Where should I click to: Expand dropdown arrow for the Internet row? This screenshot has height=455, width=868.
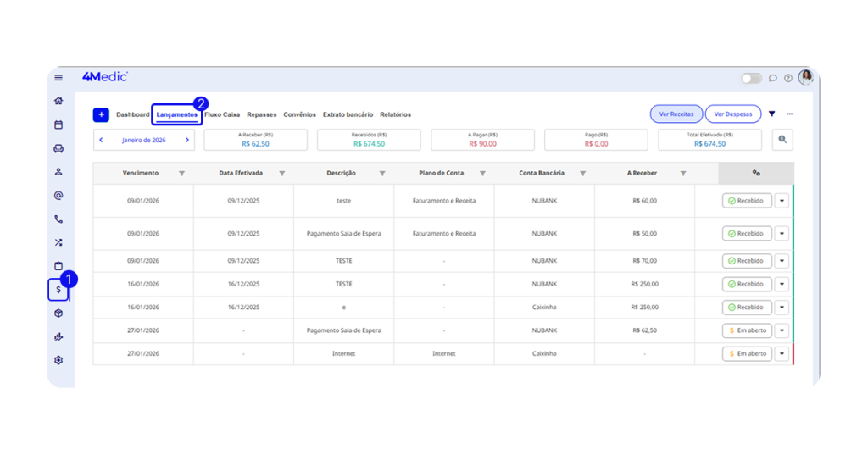(x=782, y=353)
